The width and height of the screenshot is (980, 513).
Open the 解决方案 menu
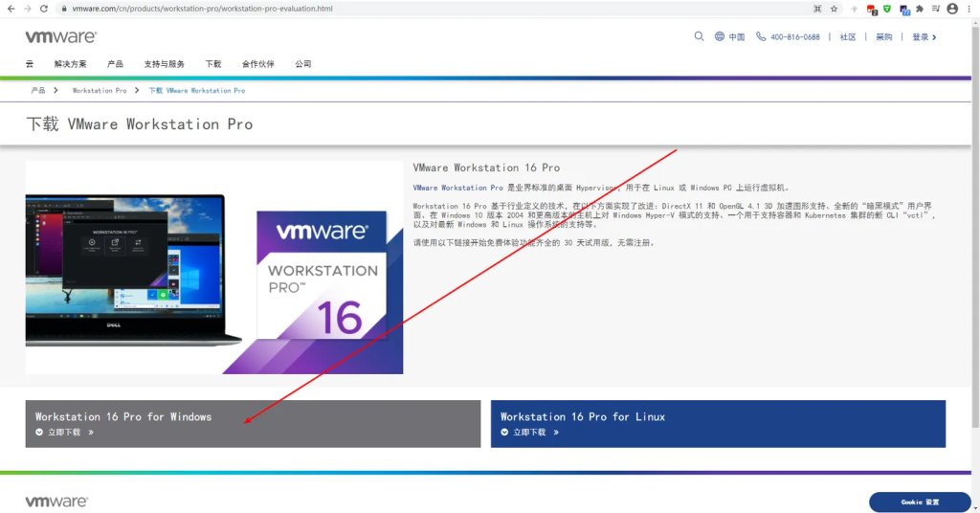point(70,64)
